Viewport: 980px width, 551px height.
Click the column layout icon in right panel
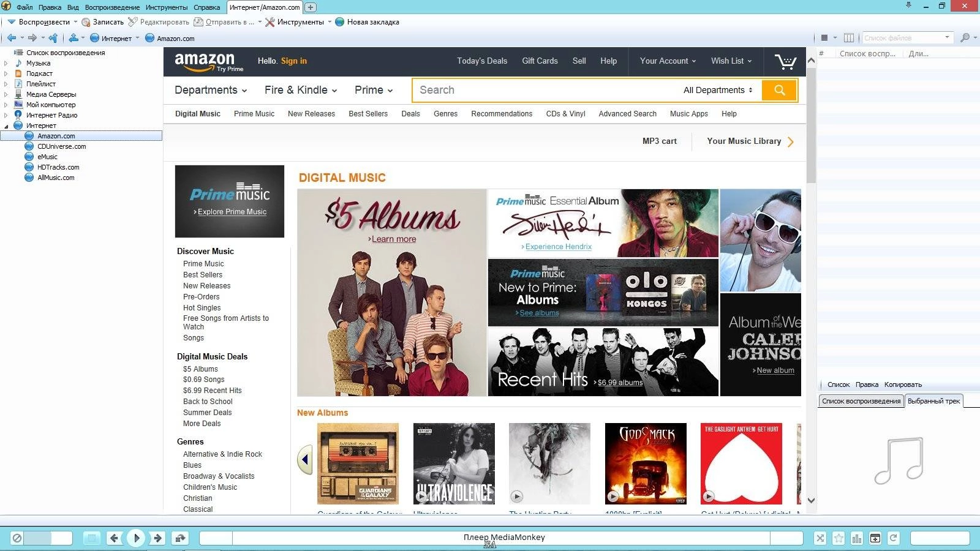click(849, 38)
